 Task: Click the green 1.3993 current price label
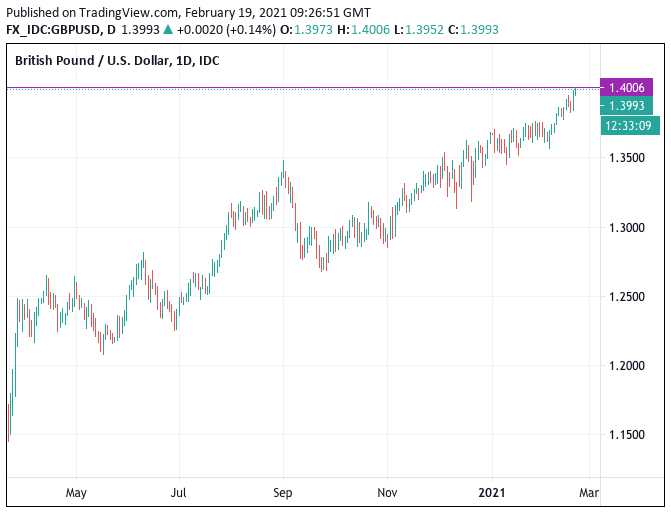[625, 106]
